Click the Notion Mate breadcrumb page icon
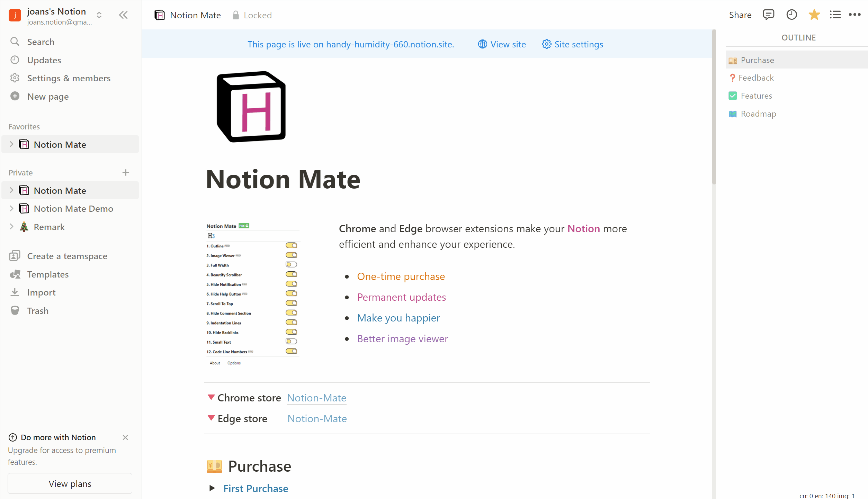The height and width of the screenshot is (499, 868). pos(159,15)
